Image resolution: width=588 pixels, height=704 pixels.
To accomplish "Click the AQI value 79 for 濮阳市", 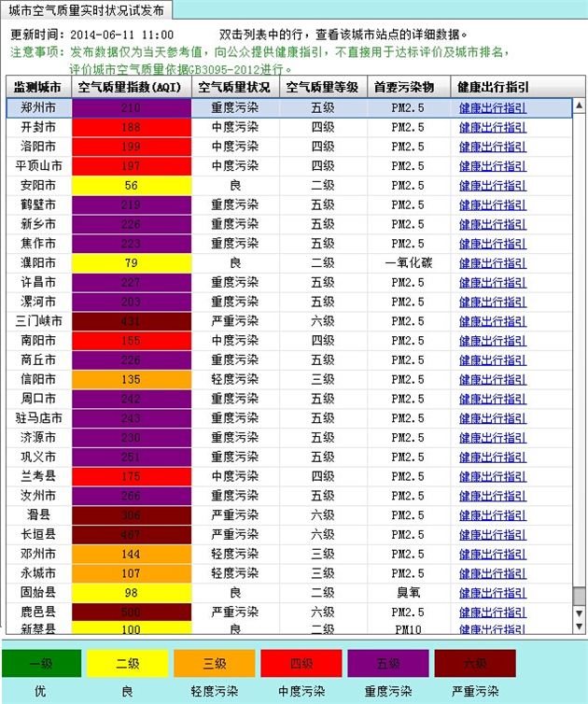I will pyautogui.click(x=132, y=263).
